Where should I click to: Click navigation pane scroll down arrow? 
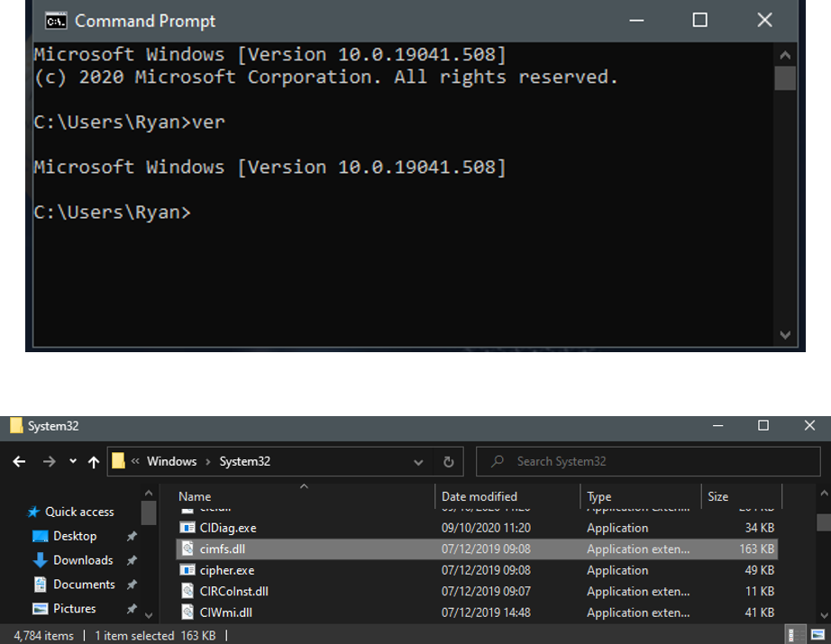(x=149, y=615)
